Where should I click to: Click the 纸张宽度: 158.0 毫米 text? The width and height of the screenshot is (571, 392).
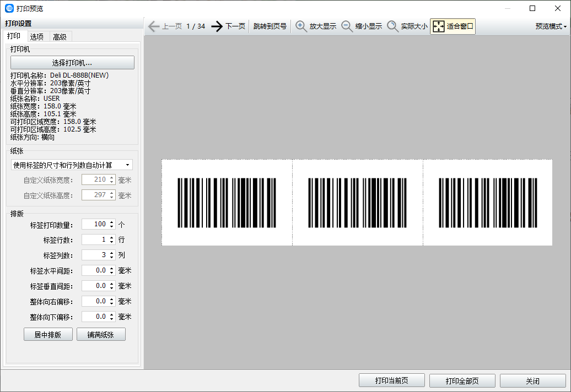point(44,106)
